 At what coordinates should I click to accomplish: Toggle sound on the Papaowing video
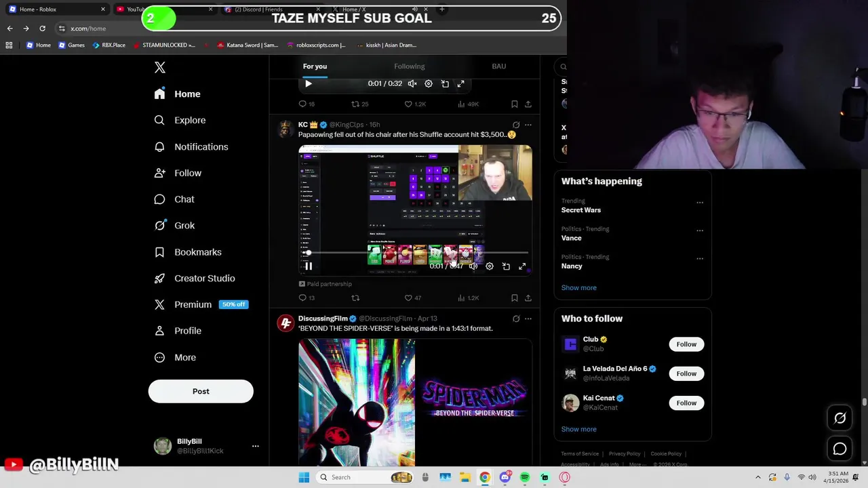click(473, 266)
